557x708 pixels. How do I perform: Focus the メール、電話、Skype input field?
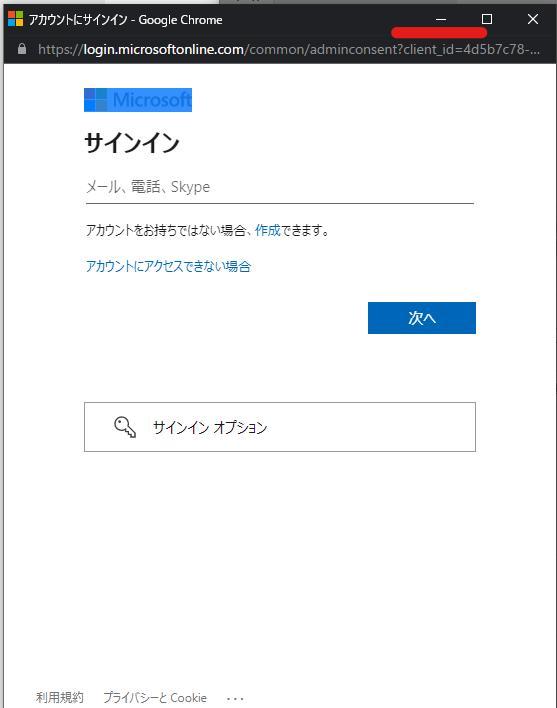point(280,187)
